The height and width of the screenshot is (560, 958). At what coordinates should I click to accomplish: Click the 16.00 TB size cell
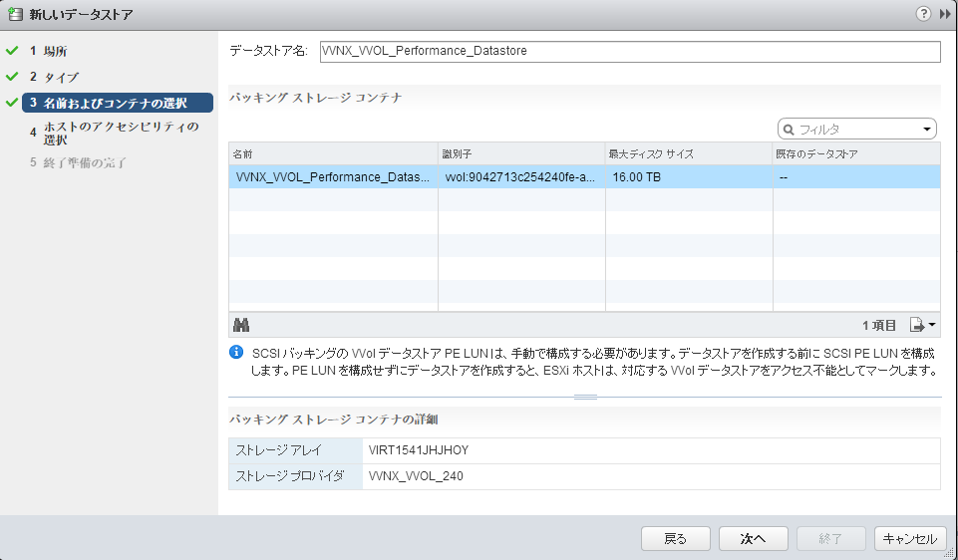pyautogui.click(x=689, y=177)
